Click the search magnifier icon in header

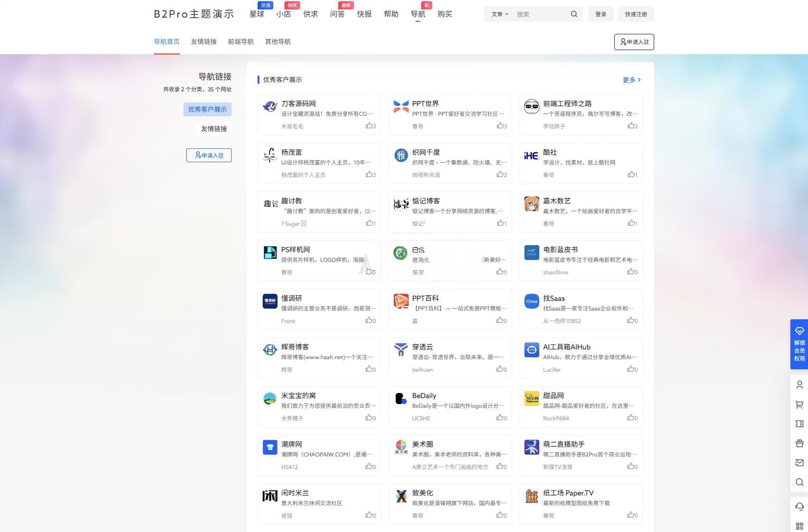click(x=574, y=14)
